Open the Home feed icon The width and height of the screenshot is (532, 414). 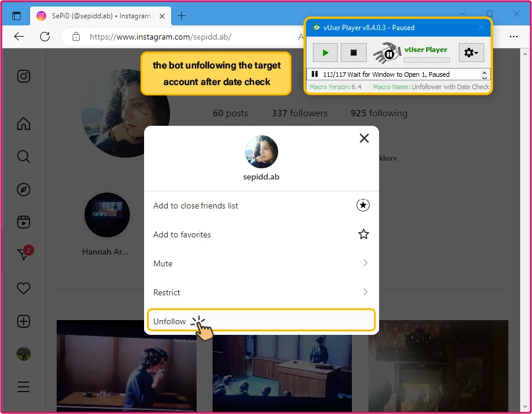point(24,123)
